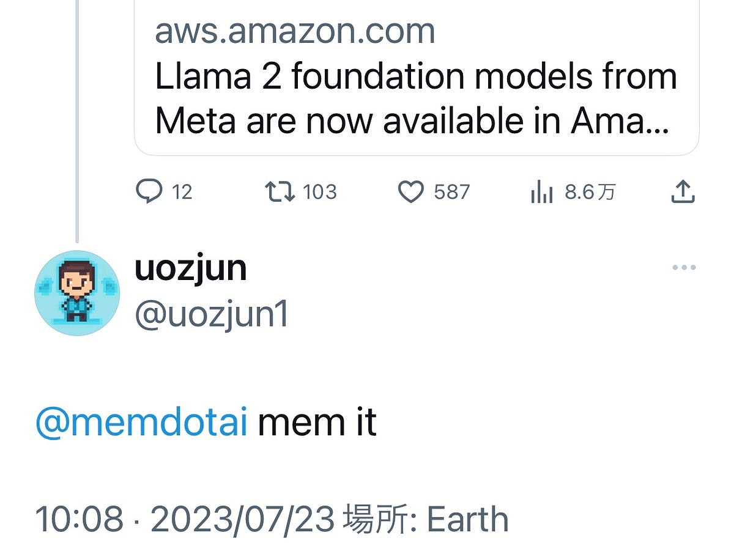Open the view analytics bar chart icon

point(543,191)
